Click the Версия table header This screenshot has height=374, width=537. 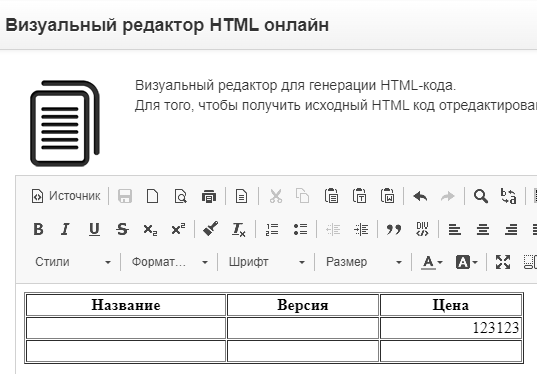point(303,305)
